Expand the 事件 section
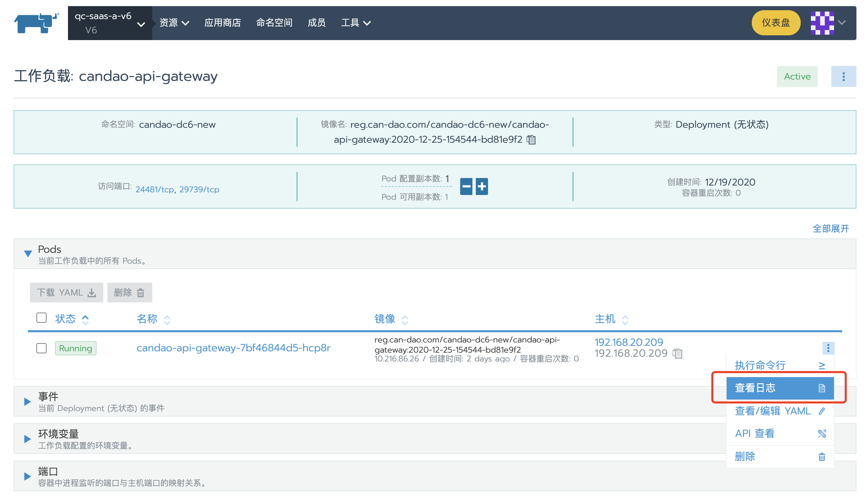The image size is (868, 496). [x=28, y=402]
